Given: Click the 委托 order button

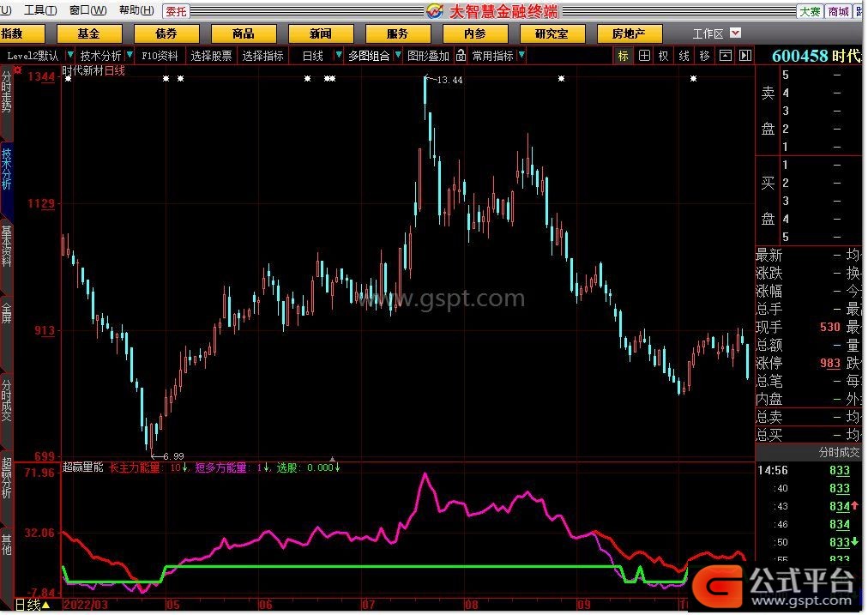Looking at the screenshot, I should coord(176,11).
